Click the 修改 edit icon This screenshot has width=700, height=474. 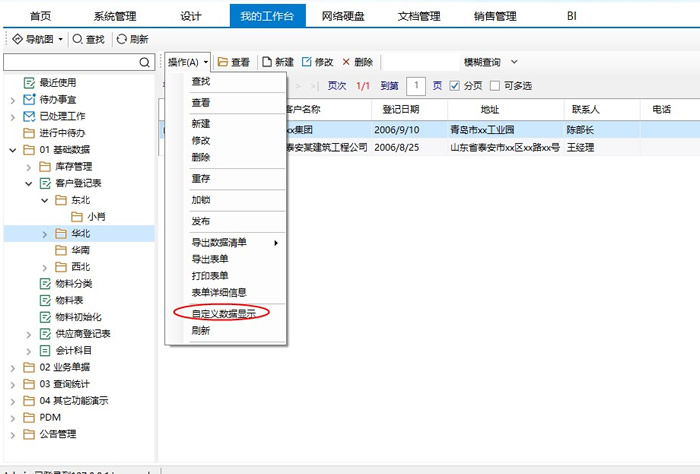(307, 62)
